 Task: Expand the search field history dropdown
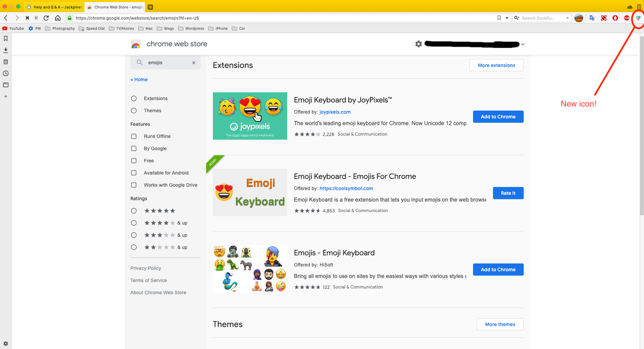pos(568,18)
